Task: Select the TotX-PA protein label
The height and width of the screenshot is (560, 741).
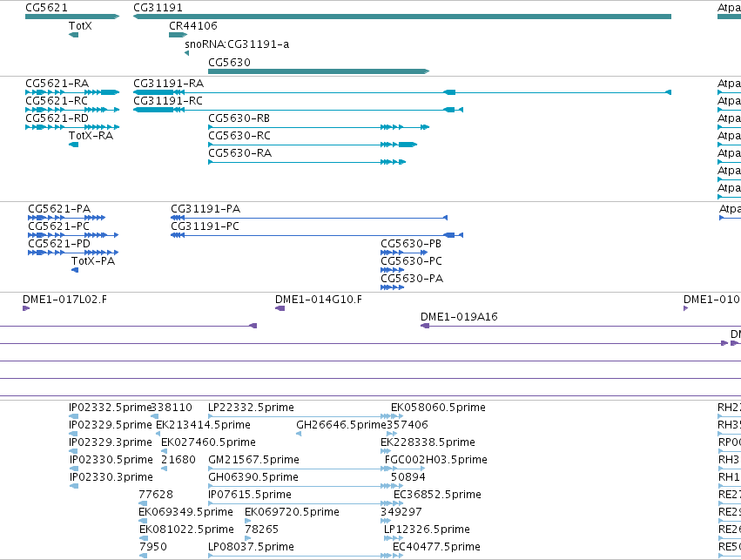Action: point(93,261)
